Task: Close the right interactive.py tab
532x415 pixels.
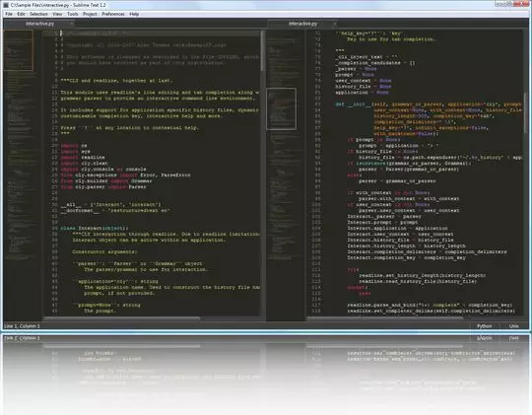Action: pyautogui.click(x=334, y=24)
